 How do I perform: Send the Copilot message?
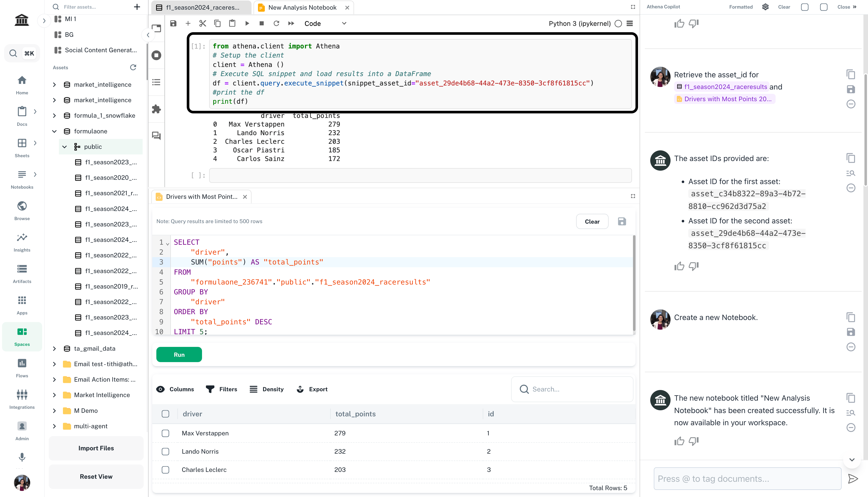click(853, 478)
